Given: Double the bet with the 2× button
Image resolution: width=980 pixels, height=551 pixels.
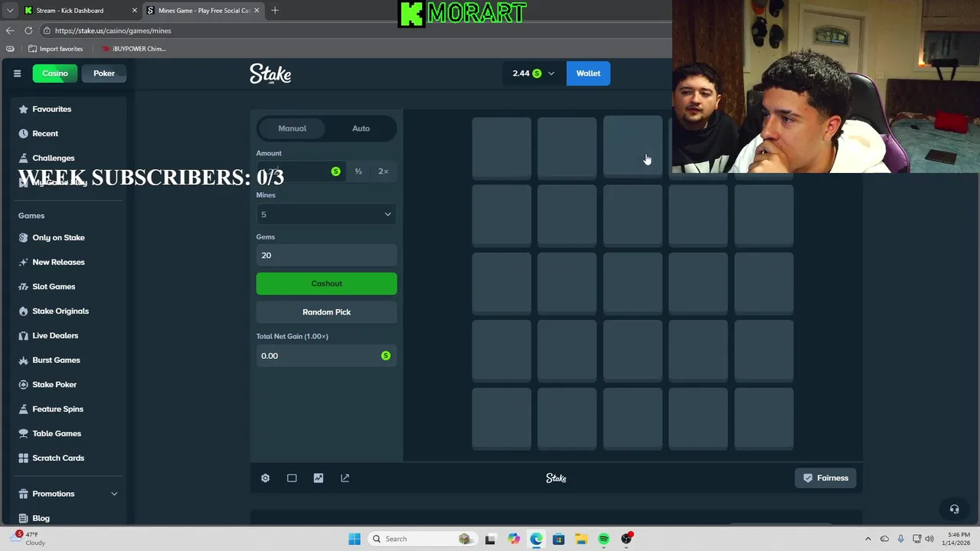Looking at the screenshot, I should (x=383, y=171).
